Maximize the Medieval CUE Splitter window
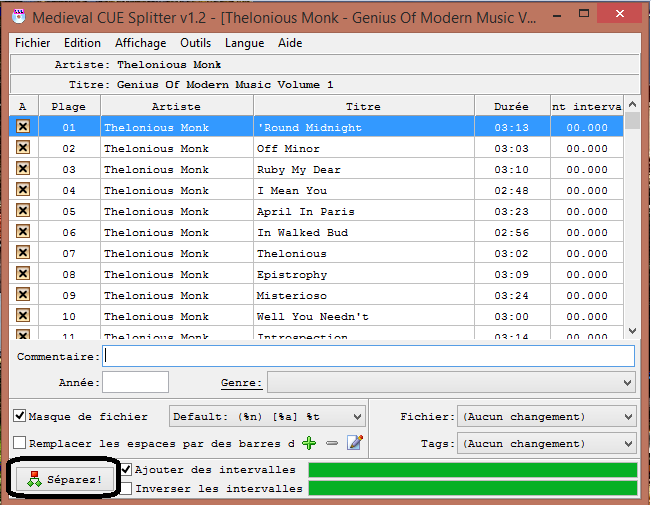651x505 pixels. point(584,14)
